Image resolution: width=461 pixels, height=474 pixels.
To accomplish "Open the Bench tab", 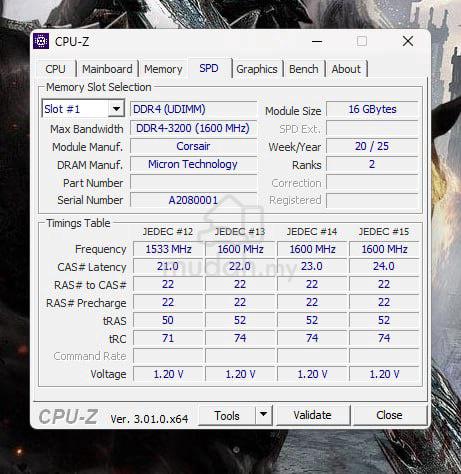I will pos(303,69).
